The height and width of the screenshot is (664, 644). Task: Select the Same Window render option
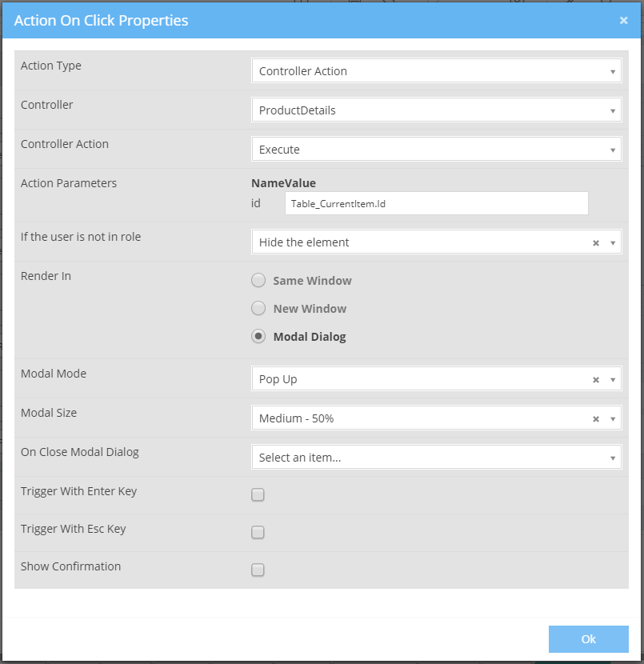pos(258,280)
